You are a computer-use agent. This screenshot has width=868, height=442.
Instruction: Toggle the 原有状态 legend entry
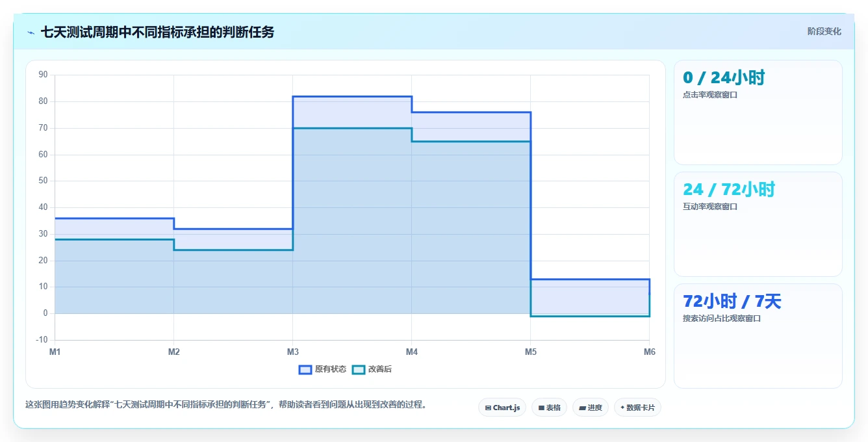coord(322,369)
